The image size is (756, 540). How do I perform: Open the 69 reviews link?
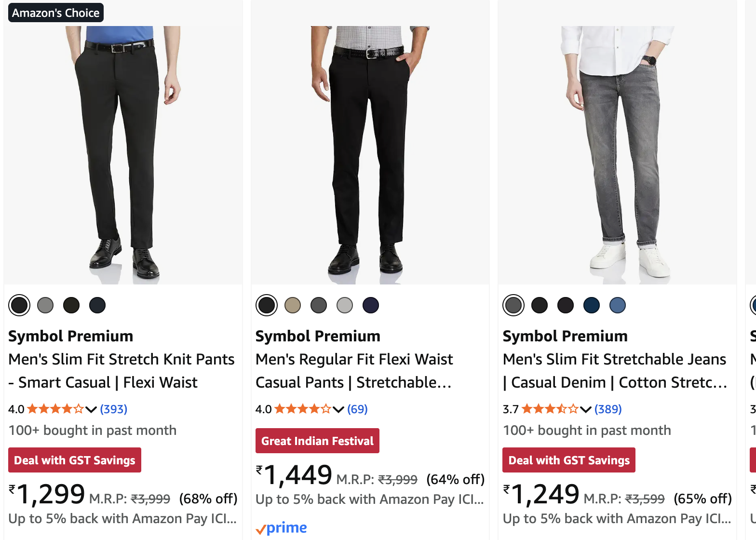357,409
